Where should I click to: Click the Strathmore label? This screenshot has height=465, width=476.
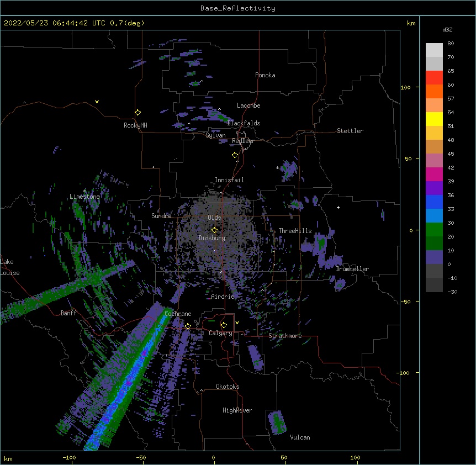(285, 336)
